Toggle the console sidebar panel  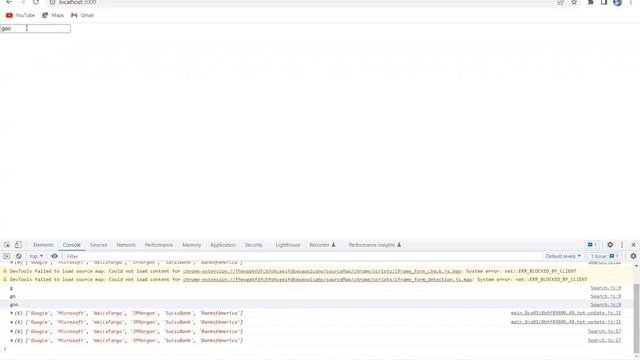click(x=7, y=256)
